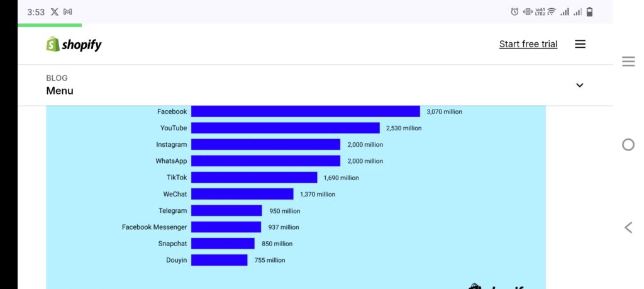This screenshot has height=289, width=644.
Task: Click the WhatsApp label in the chart
Action: [171, 161]
